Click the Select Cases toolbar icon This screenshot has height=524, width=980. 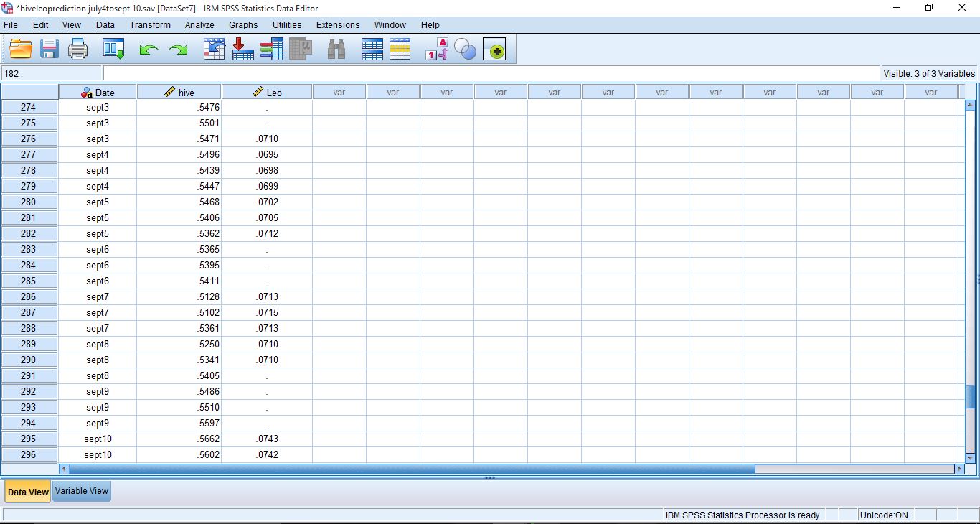pos(400,49)
